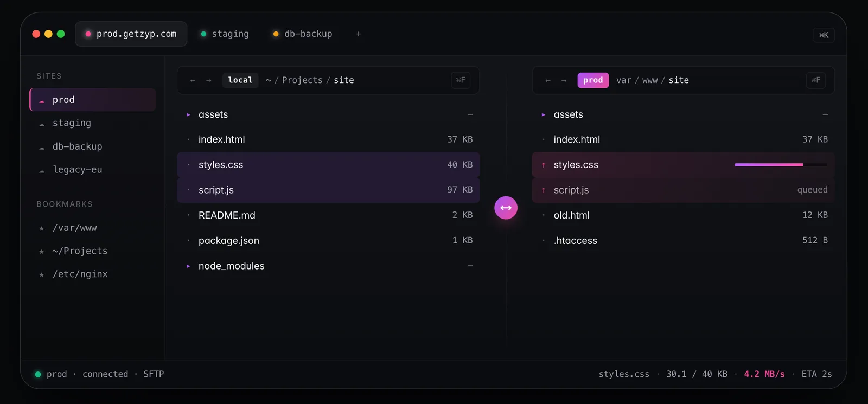The height and width of the screenshot is (404, 868).
Task: Go back in the prod remote pane
Action: pos(548,80)
